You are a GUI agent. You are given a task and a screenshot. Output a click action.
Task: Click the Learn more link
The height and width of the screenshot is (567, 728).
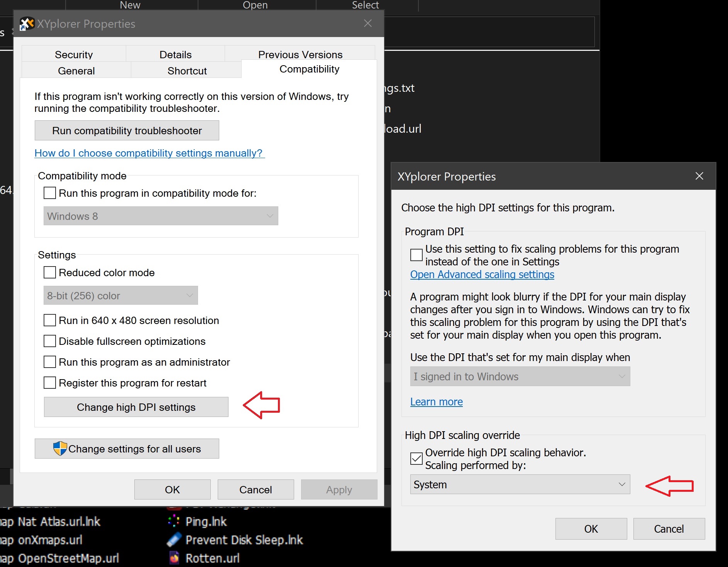pyautogui.click(x=436, y=402)
